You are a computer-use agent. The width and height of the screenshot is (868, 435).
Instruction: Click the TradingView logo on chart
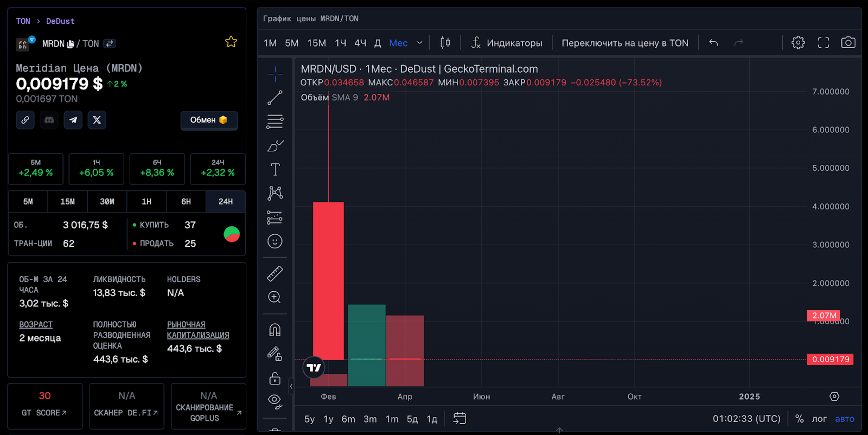(314, 368)
